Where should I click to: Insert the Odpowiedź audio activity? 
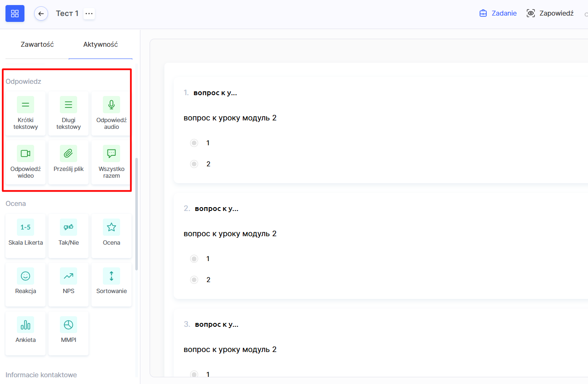coord(111,113)
